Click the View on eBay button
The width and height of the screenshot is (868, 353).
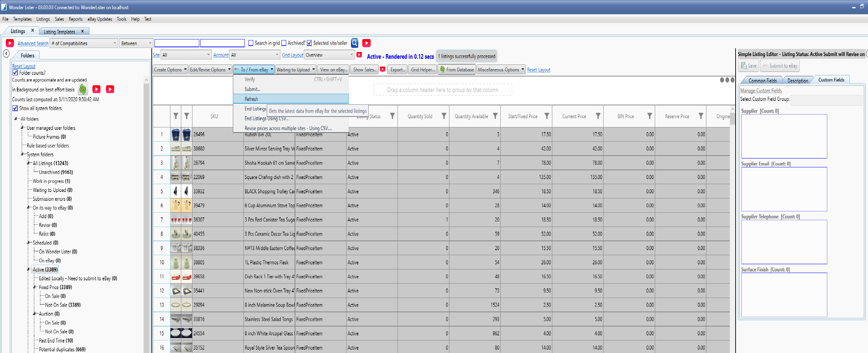(333, 70)
